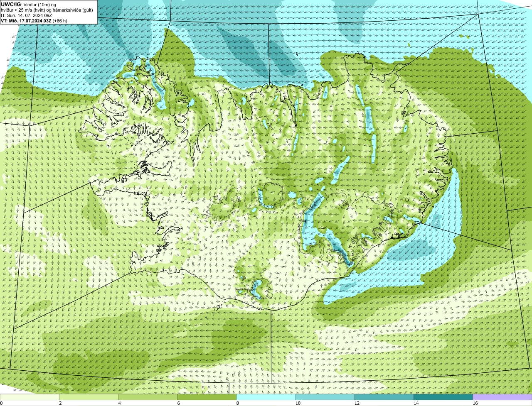Click the 'UWC/IG: Vindur (10m) og' title line

(x=29, y=5)
